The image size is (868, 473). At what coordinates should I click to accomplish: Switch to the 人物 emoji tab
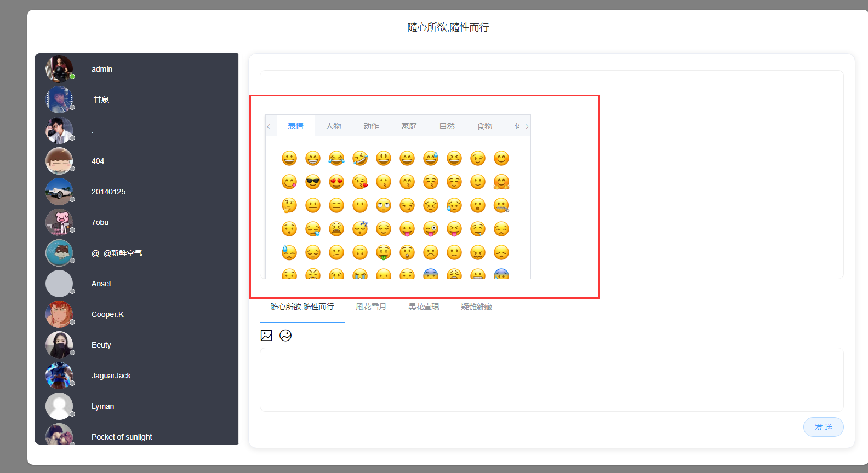click(x=333, y=126)
